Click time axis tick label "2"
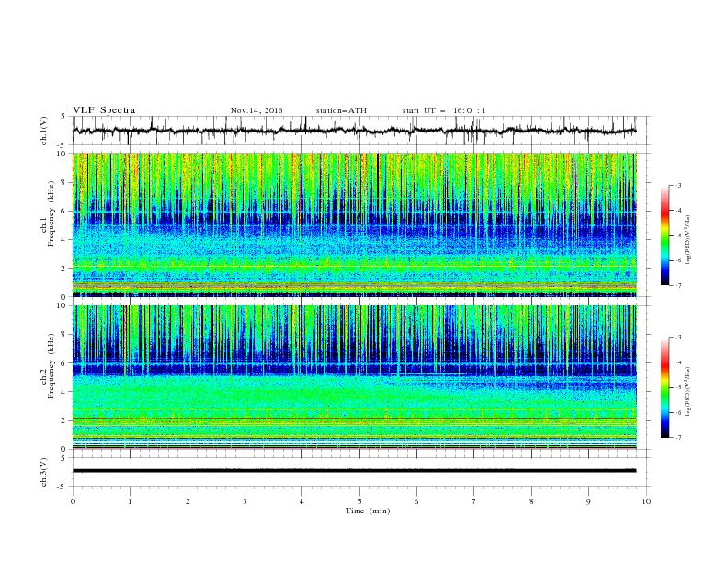 tap(188, 501)
